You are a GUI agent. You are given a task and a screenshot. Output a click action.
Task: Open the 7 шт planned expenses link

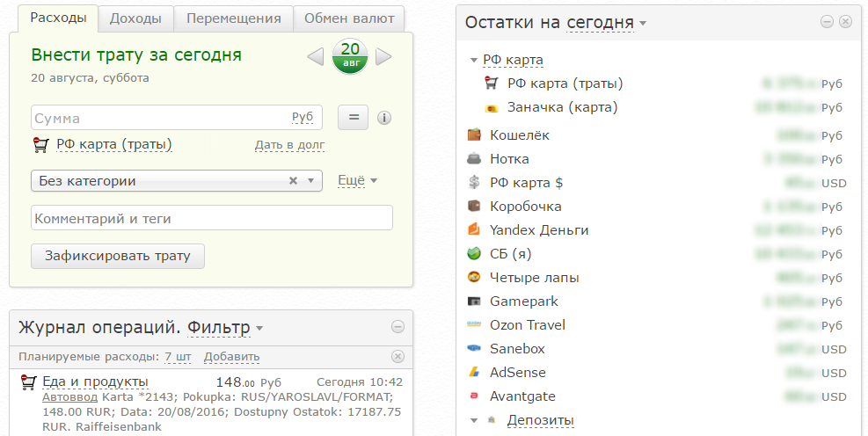click(x=178, y=357)
